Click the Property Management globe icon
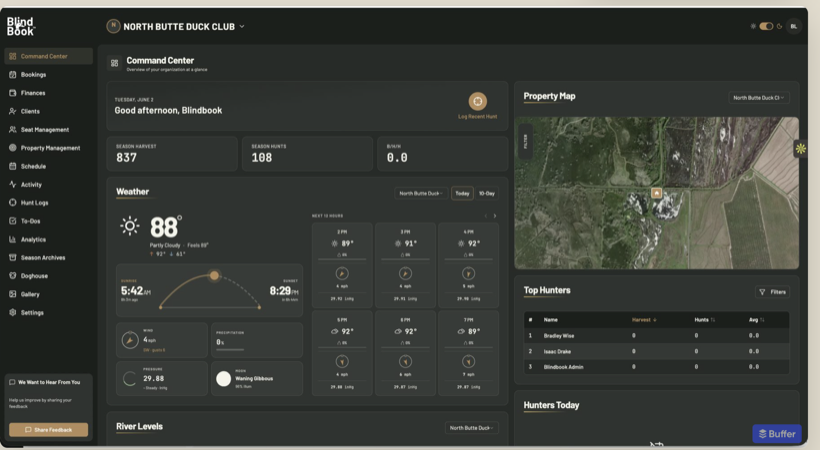 pyautogui.click(x=13, y=148)
